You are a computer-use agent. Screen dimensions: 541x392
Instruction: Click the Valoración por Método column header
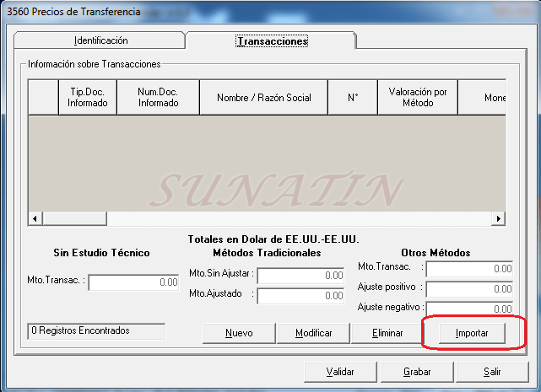point(418,98)
